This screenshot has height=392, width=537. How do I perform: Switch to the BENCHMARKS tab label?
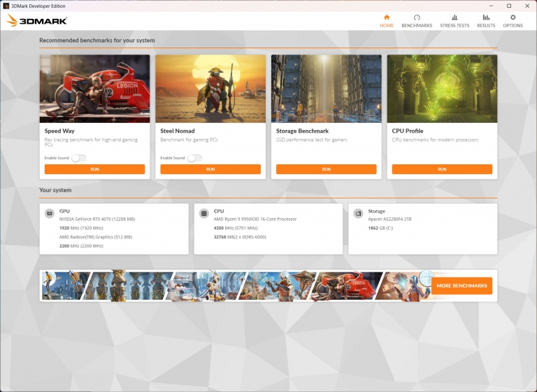(x=417, y=25)
